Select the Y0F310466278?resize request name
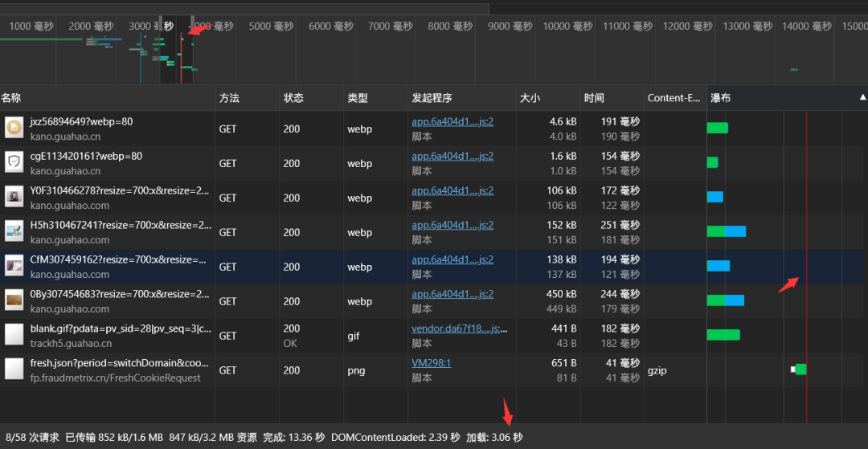The height and width of the screenshot is (449, 868). (121, 191)
